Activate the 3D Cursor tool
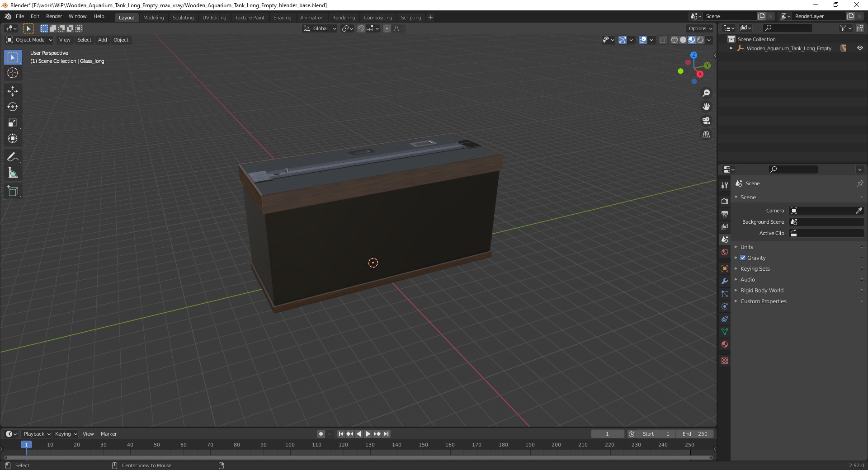Screen dimensions: 868x470 13,73
